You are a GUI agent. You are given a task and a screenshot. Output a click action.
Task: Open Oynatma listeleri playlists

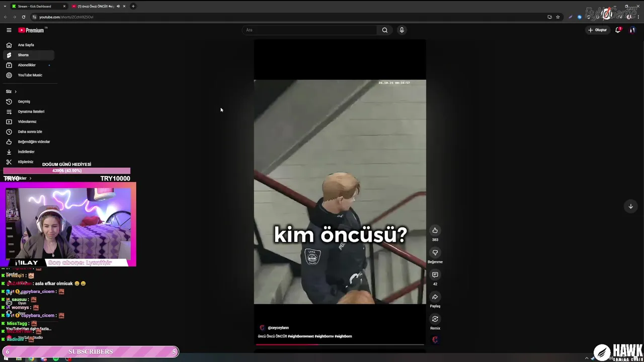[28, 112]
